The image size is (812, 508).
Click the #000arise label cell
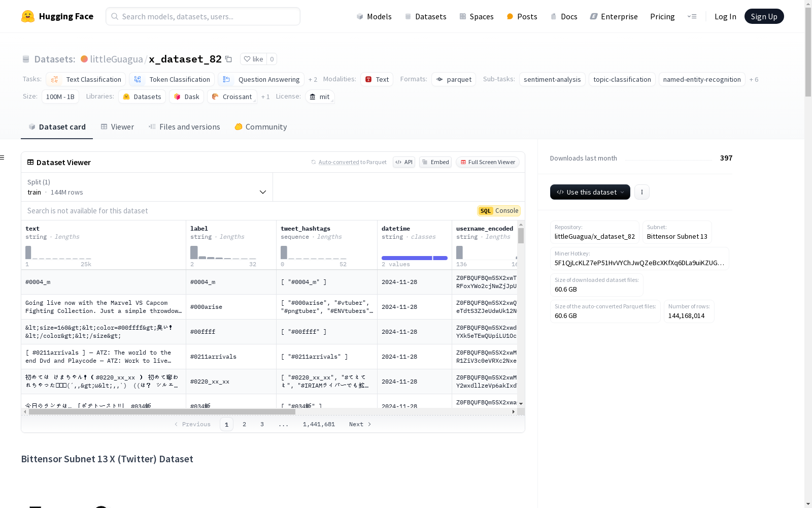click(x=231, y=307)
